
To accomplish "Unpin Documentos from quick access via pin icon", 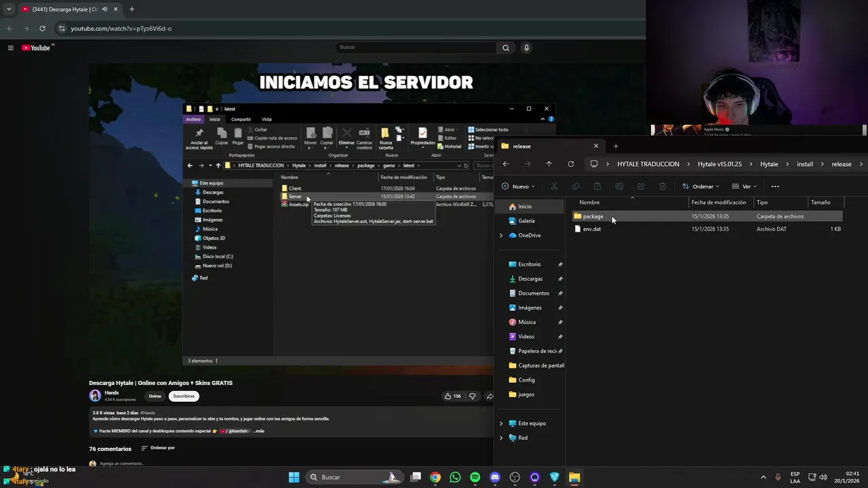I will pos(560,293).
